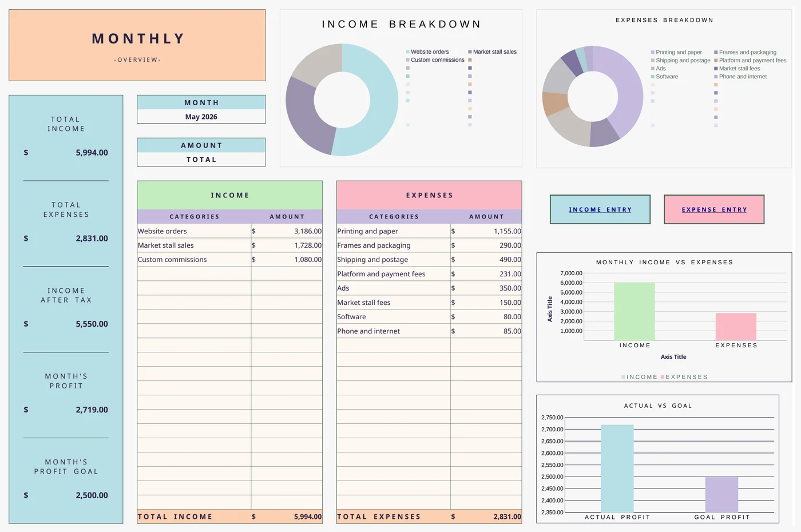This screenshot has width=801, height=532.
Task: Click the 1,728.00 income amount
Action: pos(287,245)
